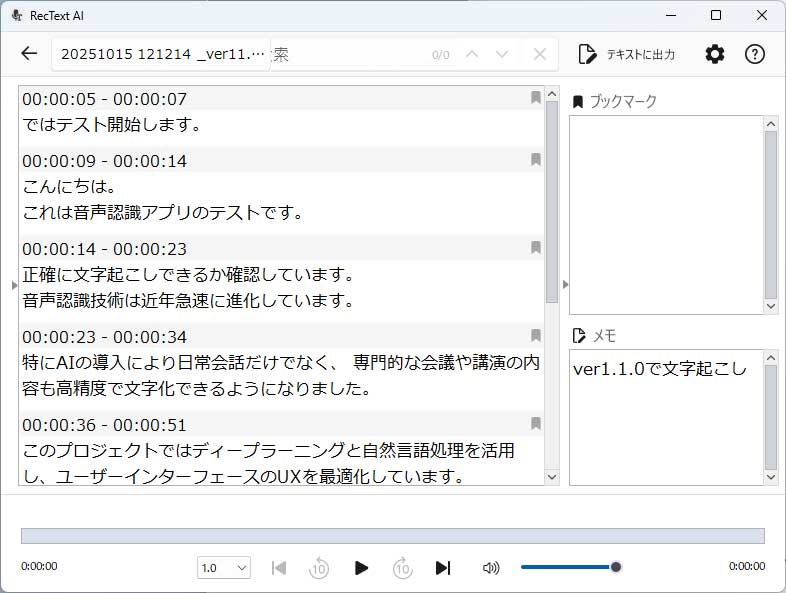
Task: Collapse the bookmark side panel arrow
Action: pos(566,285)
